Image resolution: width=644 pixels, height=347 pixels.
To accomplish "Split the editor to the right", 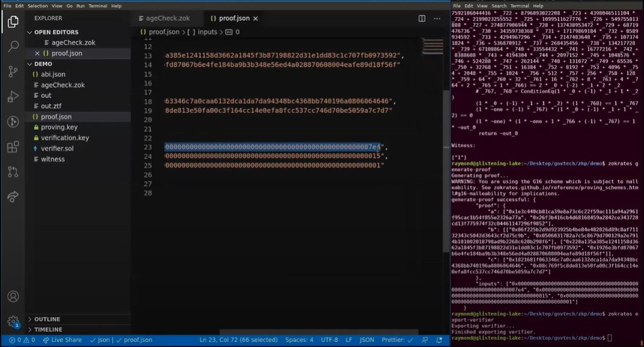I will point(422,18).
